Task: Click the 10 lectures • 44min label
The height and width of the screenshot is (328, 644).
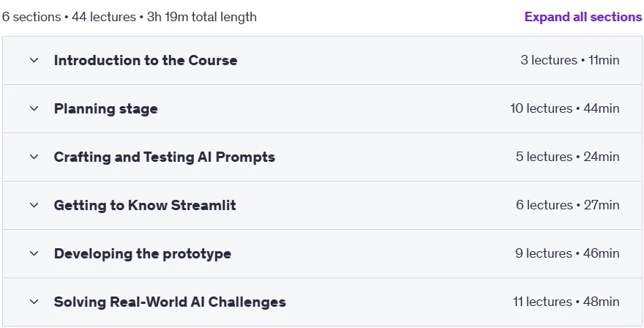Action: pos(564,108)
